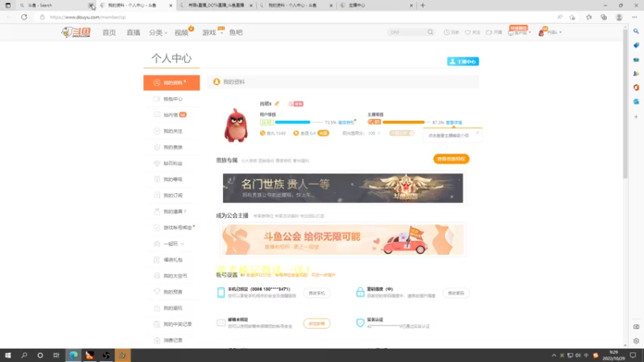Click the blue 主播中心 button
This screenshot has width=644, height=362.
point(463,61)
